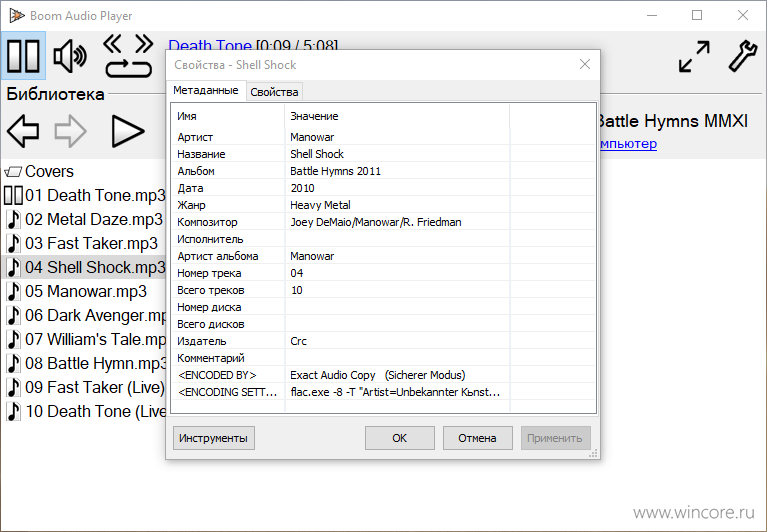Confirm the dialog with OK
767x532 pixels.
coord(399,438)
